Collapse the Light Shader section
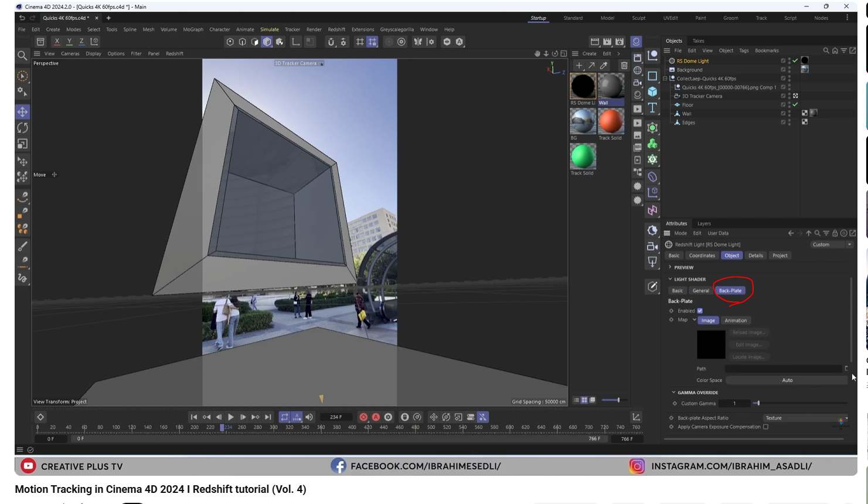The height and width of the screenshot is (504, 868). pyautogui.click(x=670, y=279)
